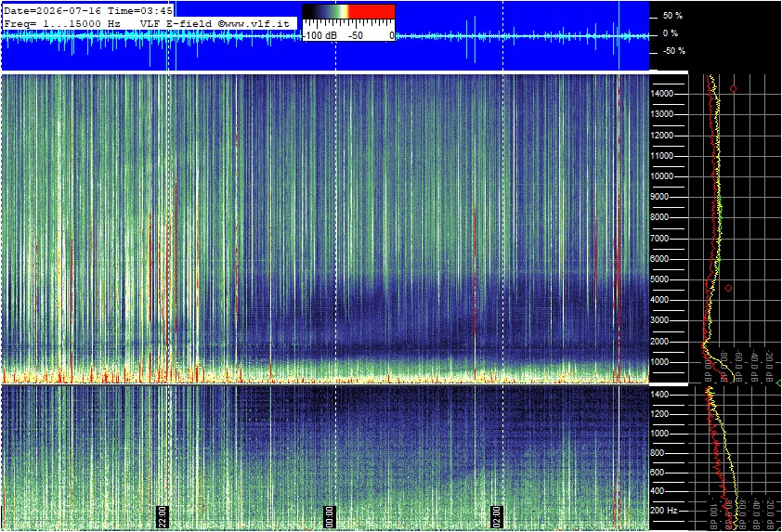
Task: Click the red circle marker near 4500 Hz
Action: (729, 288)
